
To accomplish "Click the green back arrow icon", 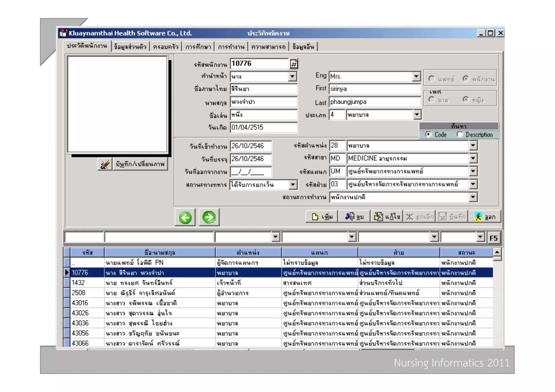I will click(185, 217).
